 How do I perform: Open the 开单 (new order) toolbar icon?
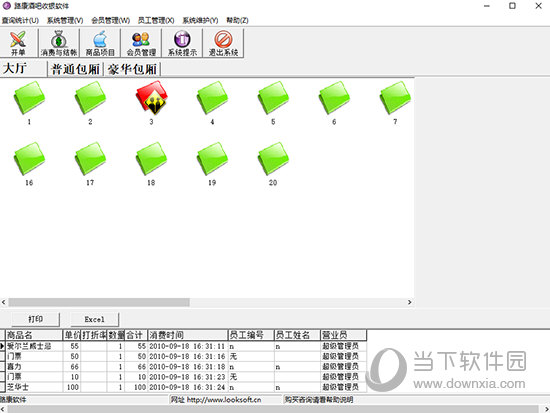tap(18, 43)
